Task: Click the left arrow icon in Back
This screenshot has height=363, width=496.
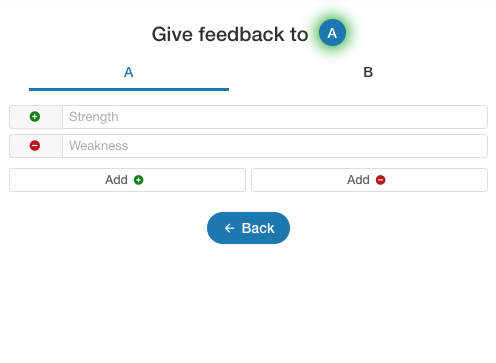Action: click(x=229, y=228)
